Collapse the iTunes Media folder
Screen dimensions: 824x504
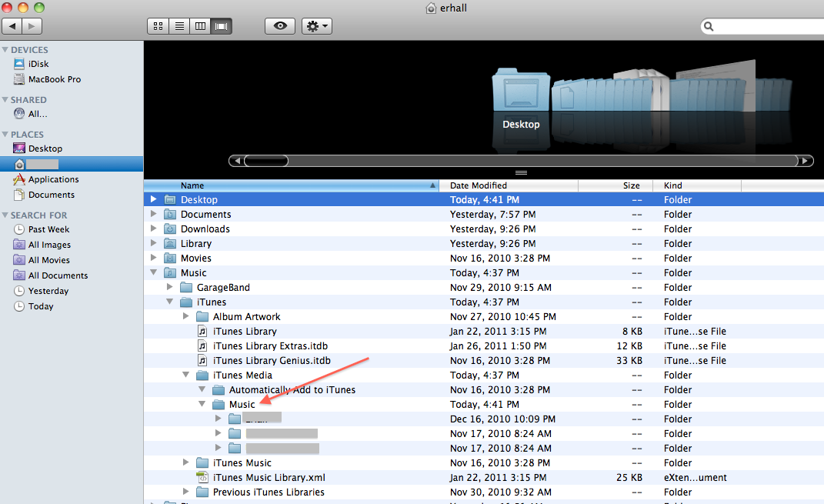[186, 375]
